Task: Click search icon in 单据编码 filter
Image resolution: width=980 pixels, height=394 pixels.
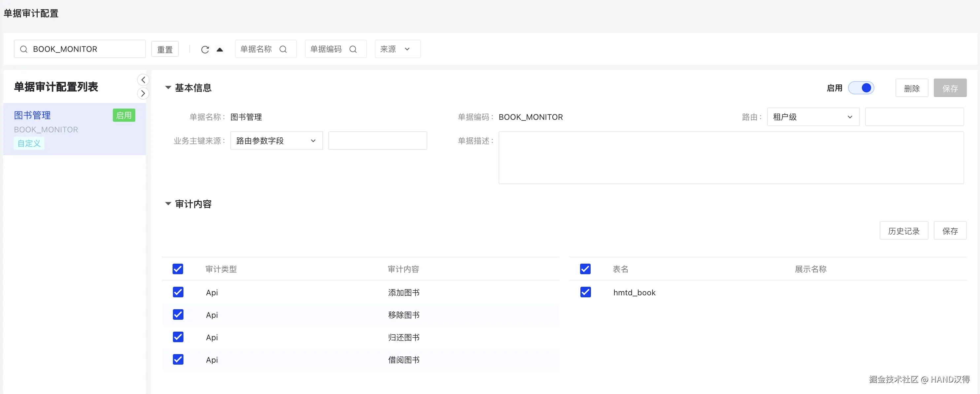Action: (353, 49)
